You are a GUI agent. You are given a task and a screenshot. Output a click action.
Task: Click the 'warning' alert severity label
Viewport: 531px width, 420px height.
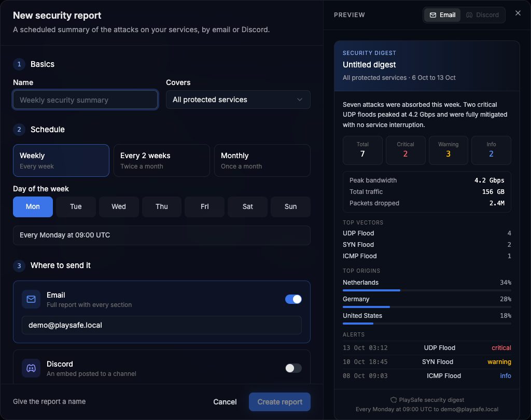[499, 362]
